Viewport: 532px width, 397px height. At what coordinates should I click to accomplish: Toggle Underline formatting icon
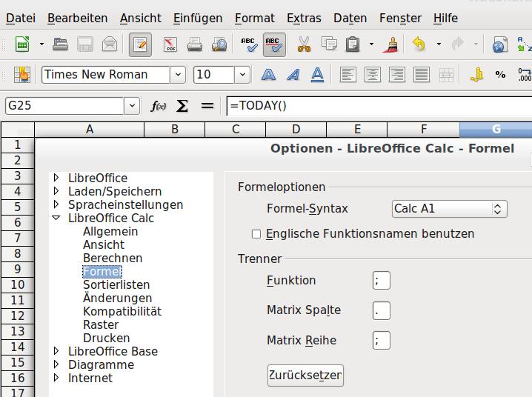click(318, 74)
